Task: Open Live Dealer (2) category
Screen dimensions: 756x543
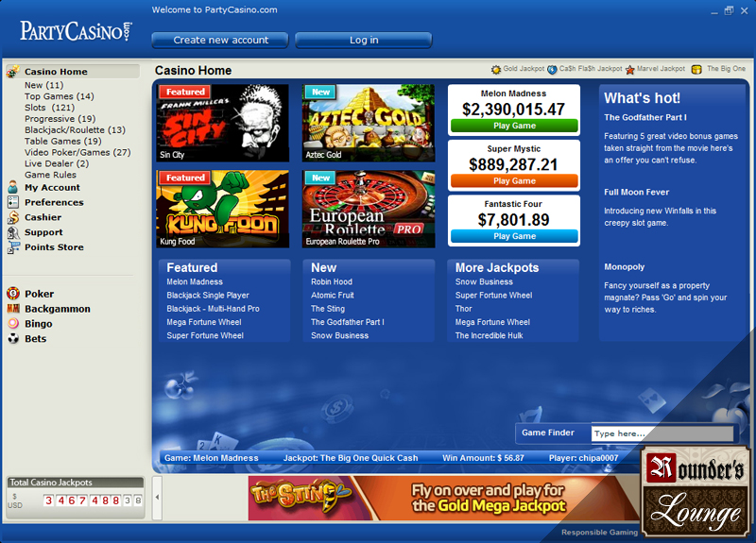Action: tap(57, 163)
